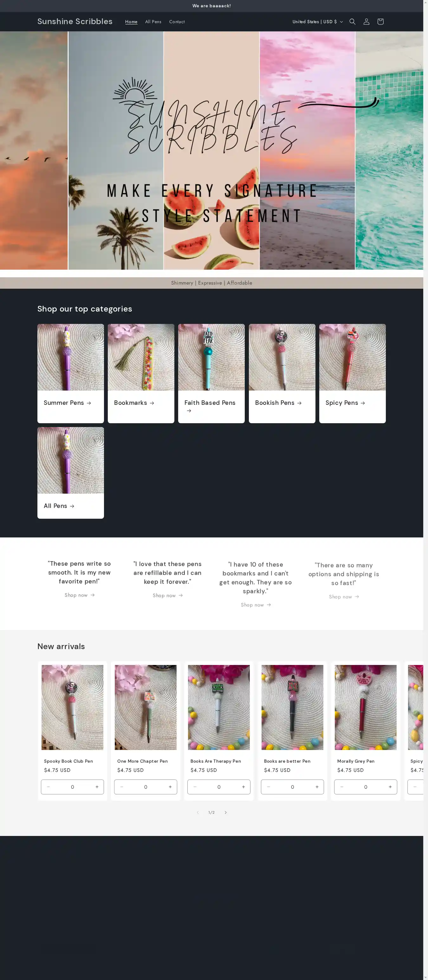Open the Spicy Pens category thumbnail
The width and height of the screenshot is (428, 980).
[352, 357]
